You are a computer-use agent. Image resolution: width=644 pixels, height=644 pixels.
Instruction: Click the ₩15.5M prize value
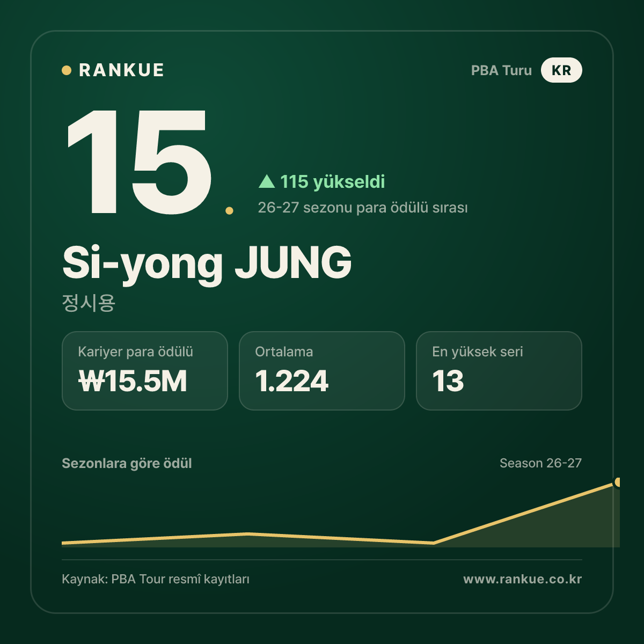pos(133,381)
